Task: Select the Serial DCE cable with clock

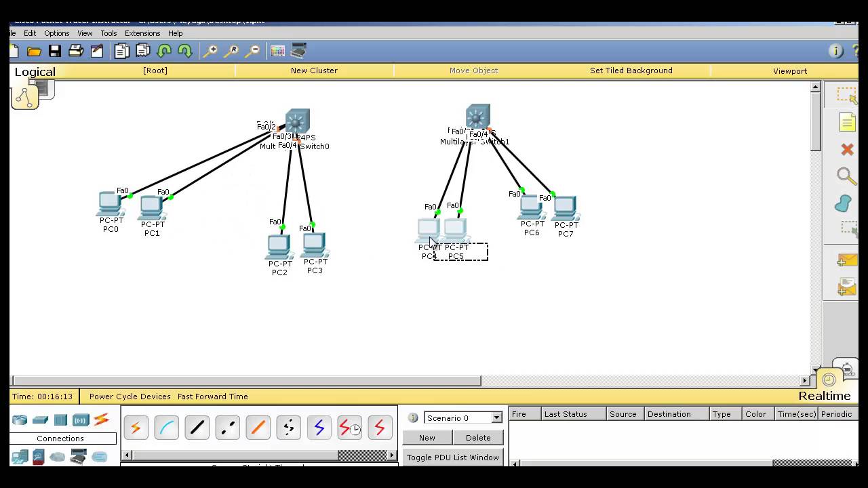Action: click(x=349, y=428)
